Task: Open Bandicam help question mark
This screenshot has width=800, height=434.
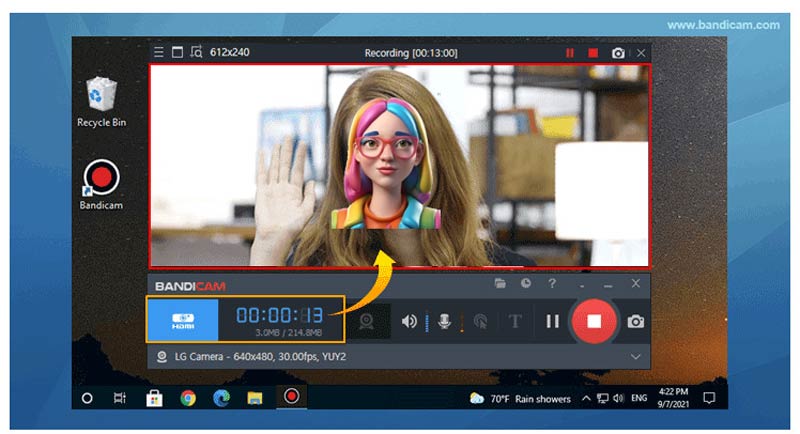Action: 552,284
